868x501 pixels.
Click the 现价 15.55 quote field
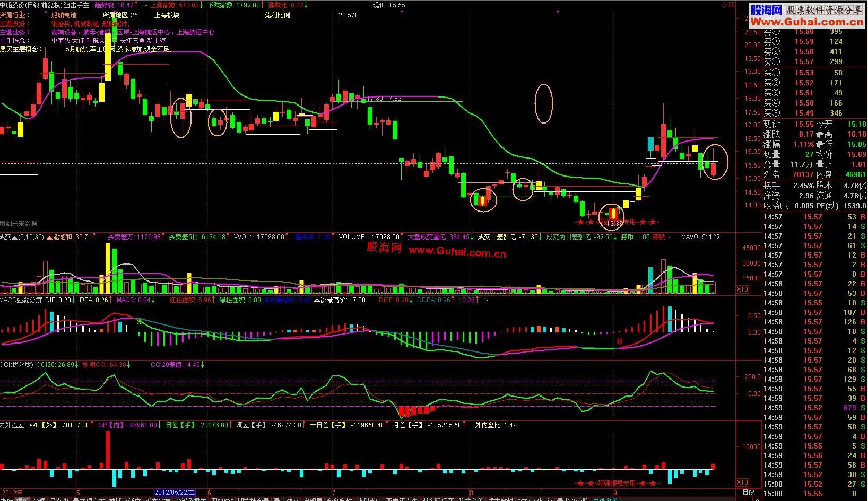click(x=789, y=124)
